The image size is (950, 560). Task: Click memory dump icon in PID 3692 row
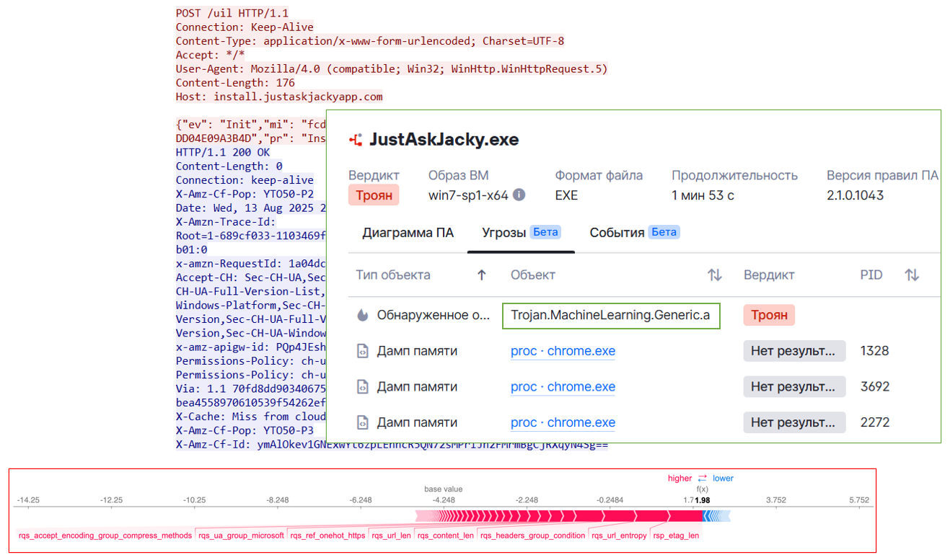[362, 387]
